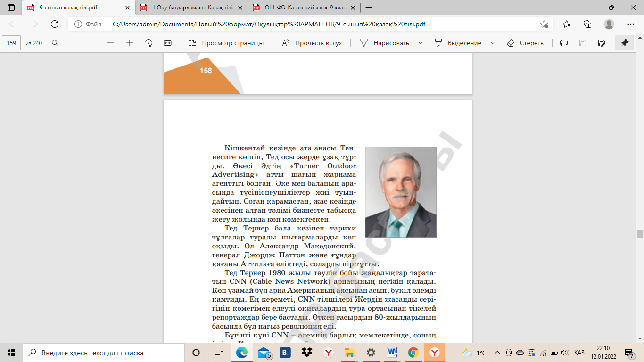Viewport: 644px width, 362px height.
Task: Open Microsoft Word from the taskbar
Action: point(392,353)
